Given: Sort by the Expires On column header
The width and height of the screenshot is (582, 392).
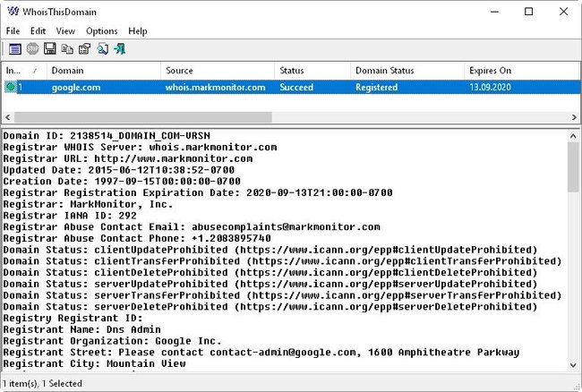Looking at the screenshot, I should tap(521, 71).
